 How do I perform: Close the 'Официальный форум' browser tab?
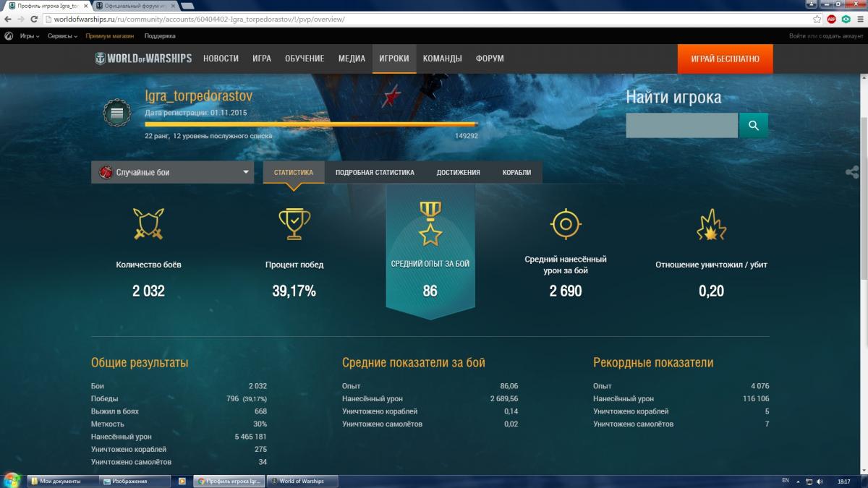[x=174, y=6]
